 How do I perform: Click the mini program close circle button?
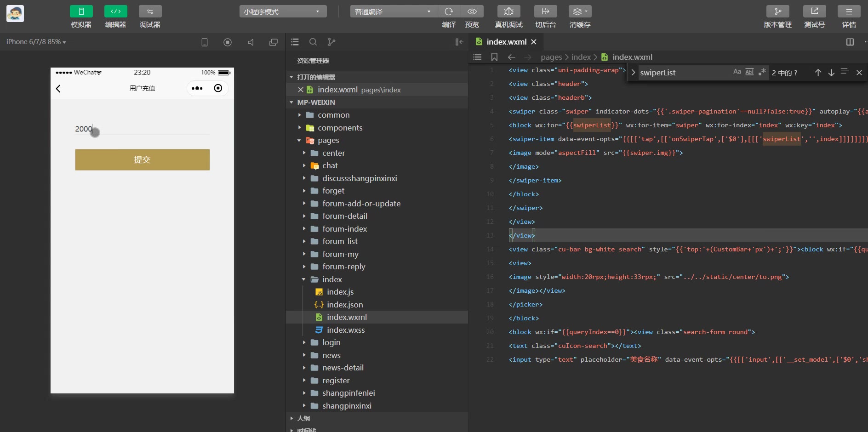click(x=218, y=88)
